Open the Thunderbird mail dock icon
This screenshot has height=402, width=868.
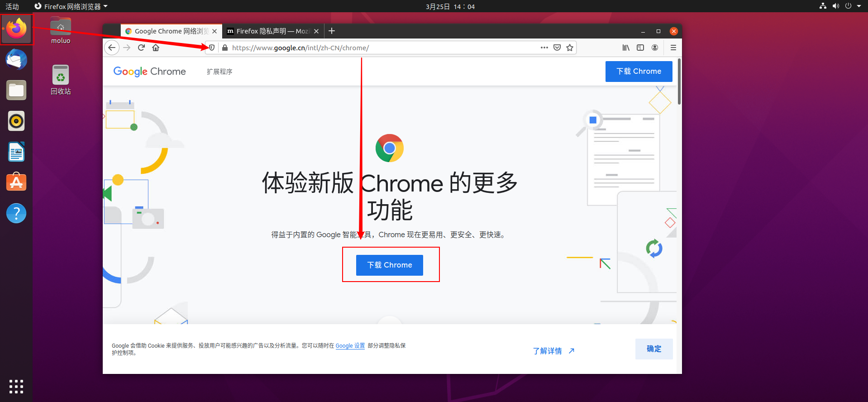[x=16, y=60]
